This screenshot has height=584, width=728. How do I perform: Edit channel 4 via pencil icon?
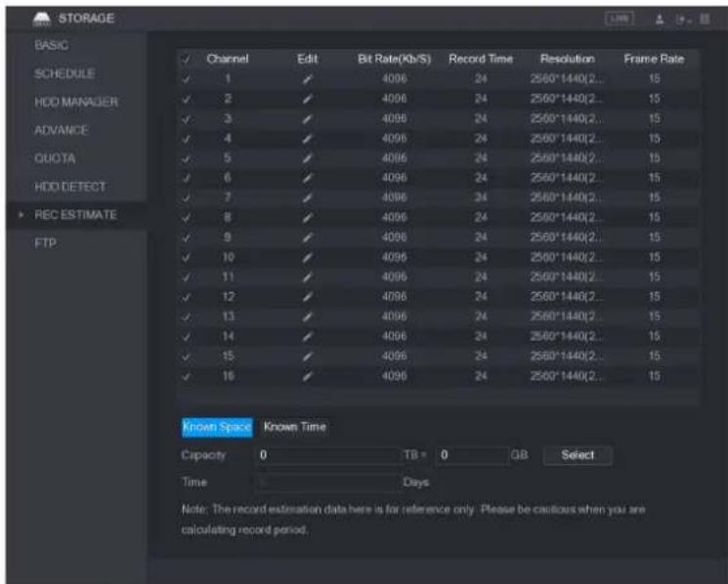coord(307,139)
